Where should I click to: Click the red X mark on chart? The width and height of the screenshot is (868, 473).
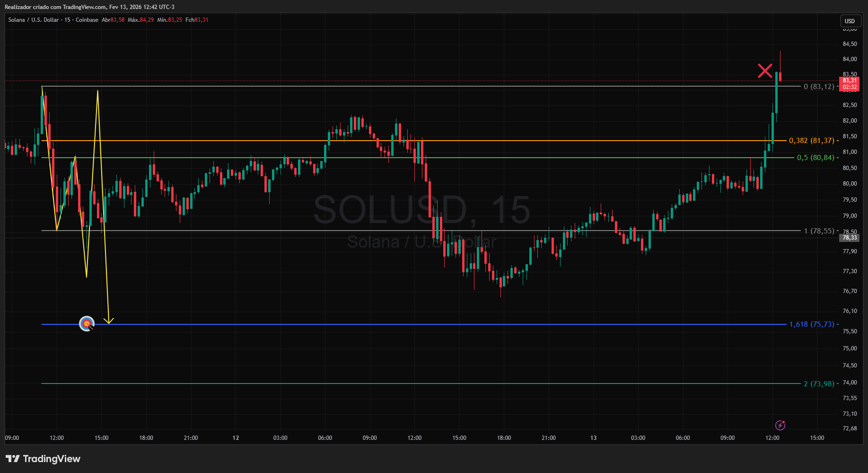[765, 71]
